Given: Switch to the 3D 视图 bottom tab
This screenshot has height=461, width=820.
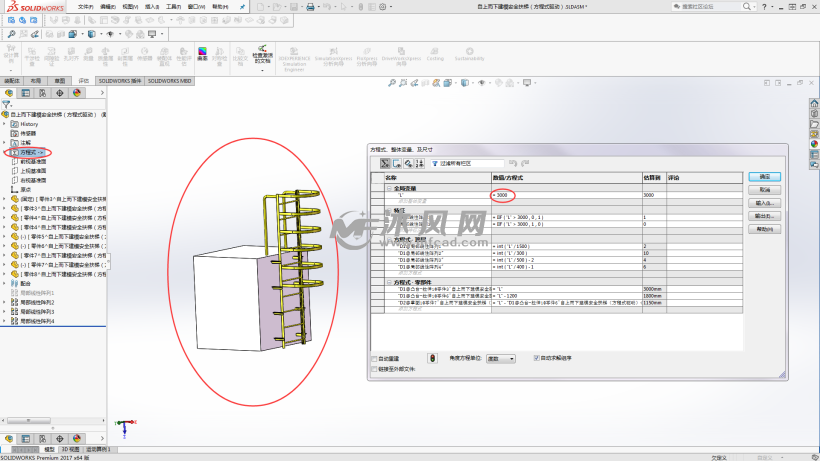Looking at the screenshot, I should point(71,450).
